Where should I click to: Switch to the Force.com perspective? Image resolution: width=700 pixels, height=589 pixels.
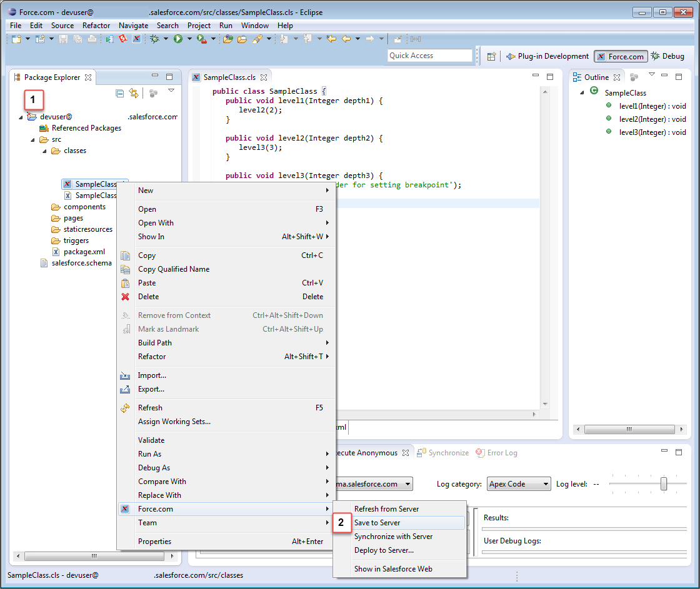click(621, 56)
